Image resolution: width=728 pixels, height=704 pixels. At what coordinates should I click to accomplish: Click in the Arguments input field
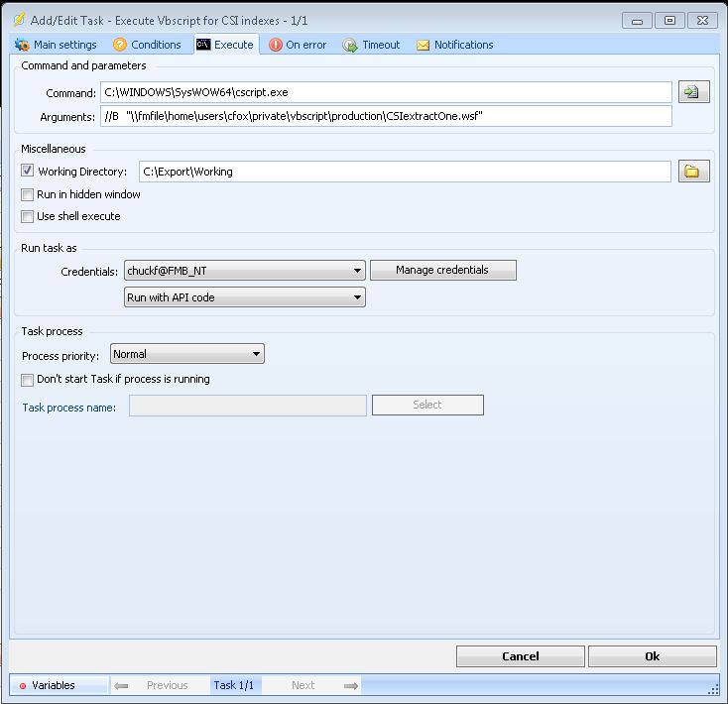387,116
